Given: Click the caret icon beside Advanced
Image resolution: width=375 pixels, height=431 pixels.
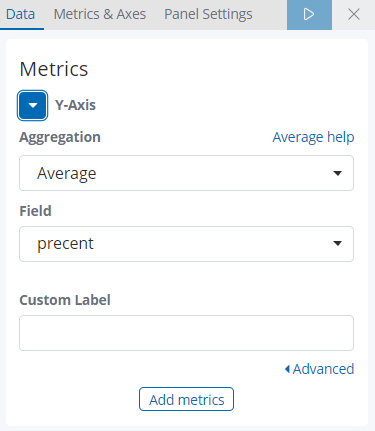Looking at the screenshot, I should pyautogui.click(x=287, y=369).
